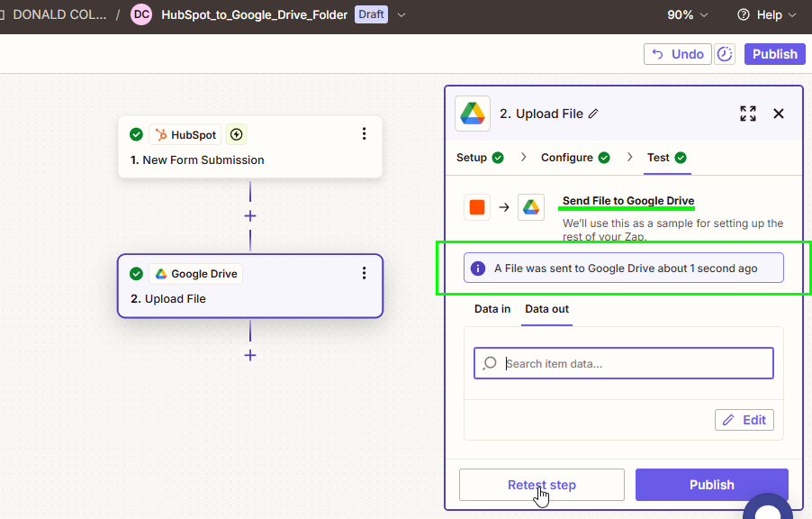The image size is (812, 519).
Task: Click the top toolbar Publish button
Action: click(x=775, y=54)
